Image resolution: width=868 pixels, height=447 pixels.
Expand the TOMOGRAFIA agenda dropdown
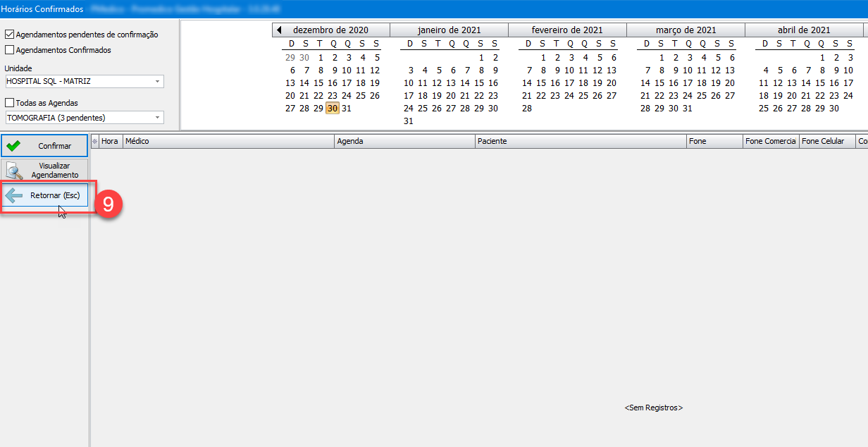157,118
